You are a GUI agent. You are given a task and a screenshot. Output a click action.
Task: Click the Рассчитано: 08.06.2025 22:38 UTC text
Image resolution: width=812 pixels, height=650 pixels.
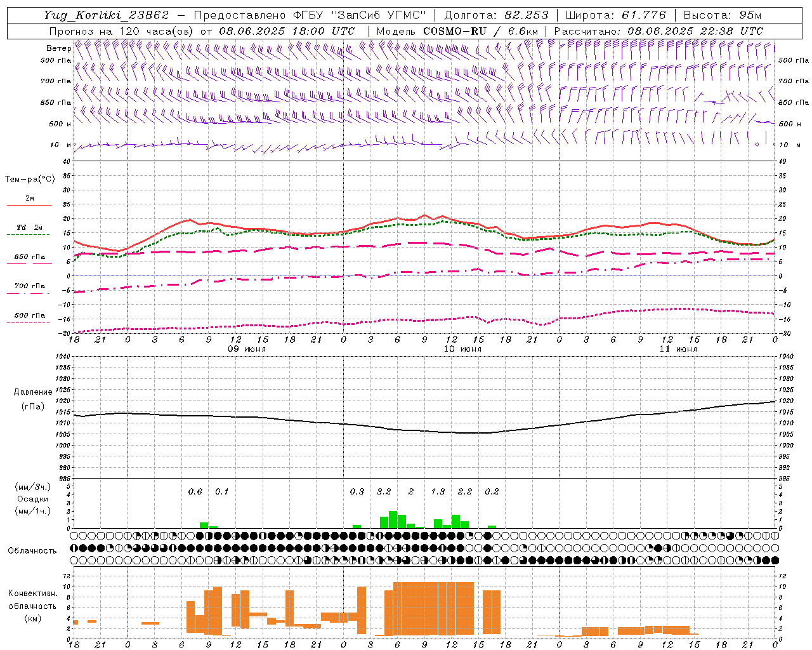pos(658,31)
